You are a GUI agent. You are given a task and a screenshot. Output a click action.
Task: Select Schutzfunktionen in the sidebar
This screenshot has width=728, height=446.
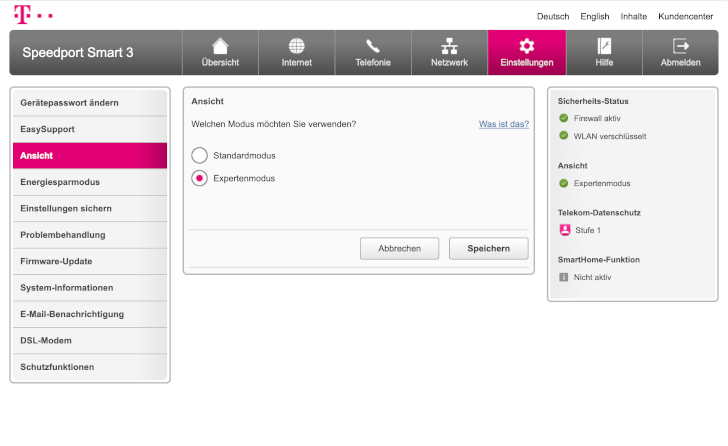tap(90, 367)
